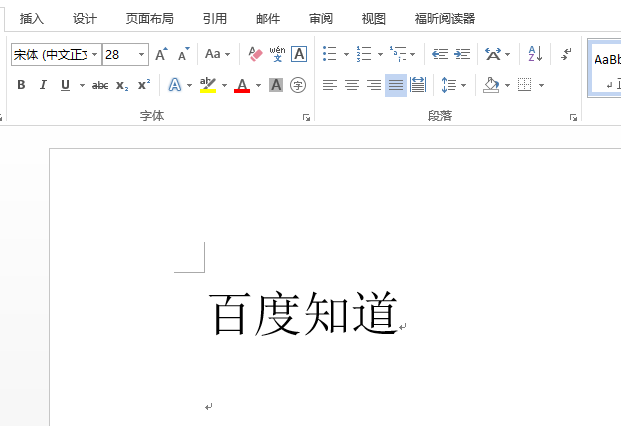The image size is (621, 426).
Task: Insert a bulleted list
Action: click(330, 54)
